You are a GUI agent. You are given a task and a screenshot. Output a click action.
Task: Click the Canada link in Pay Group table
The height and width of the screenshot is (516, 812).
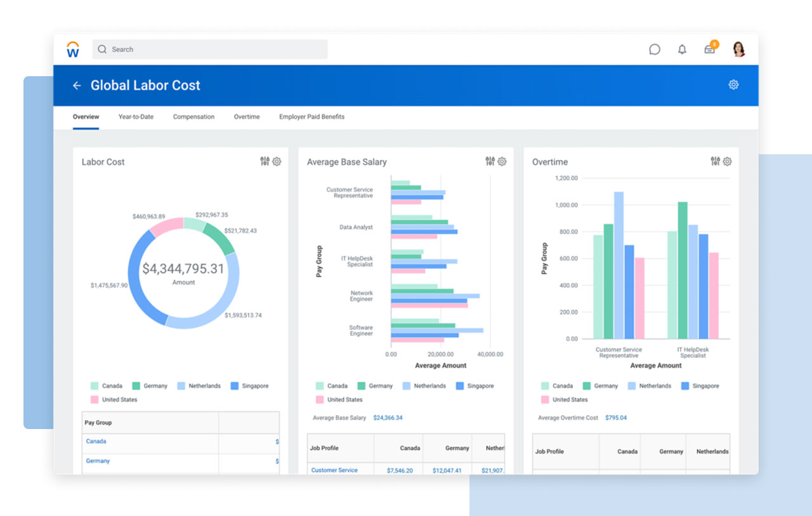click(96, 441)
